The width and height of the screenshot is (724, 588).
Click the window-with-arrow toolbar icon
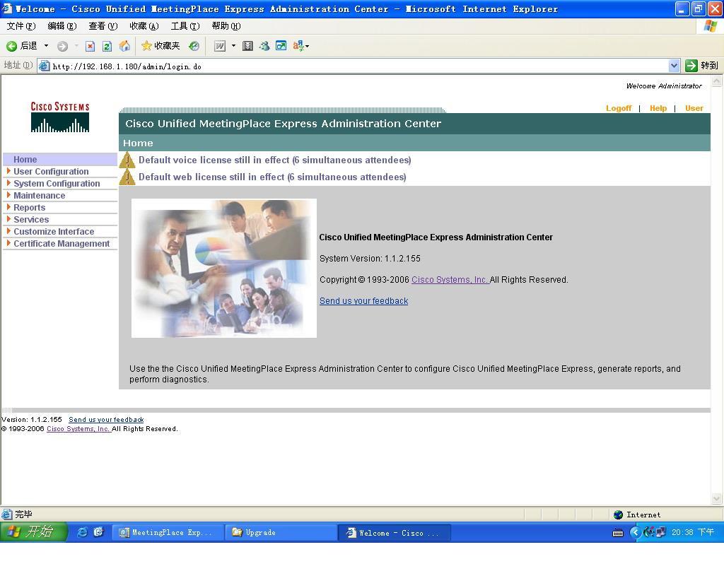point(281,46)
